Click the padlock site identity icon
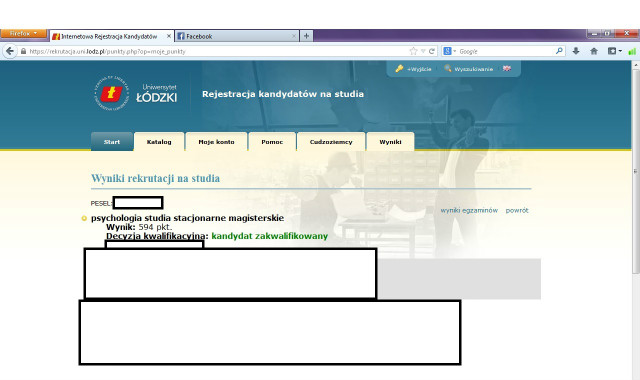The height and width of the screenshot is (380, 640). tap(23, 51)
